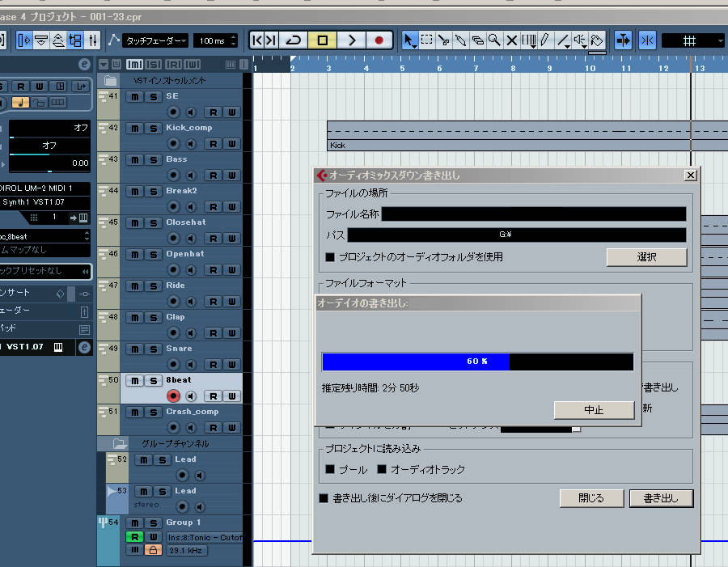Click the inspector 0.00 pan value slider
The image size is (728, 567).
point(49,163)
